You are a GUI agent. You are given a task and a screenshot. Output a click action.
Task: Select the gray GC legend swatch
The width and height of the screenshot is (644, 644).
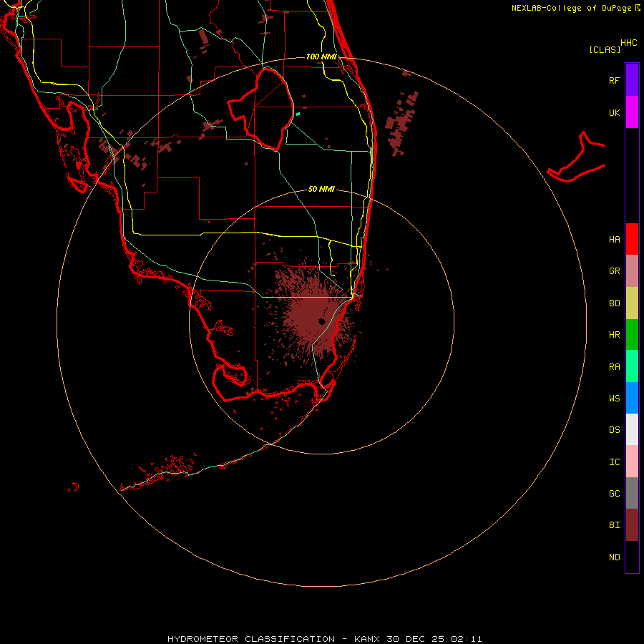click(632, 493)
